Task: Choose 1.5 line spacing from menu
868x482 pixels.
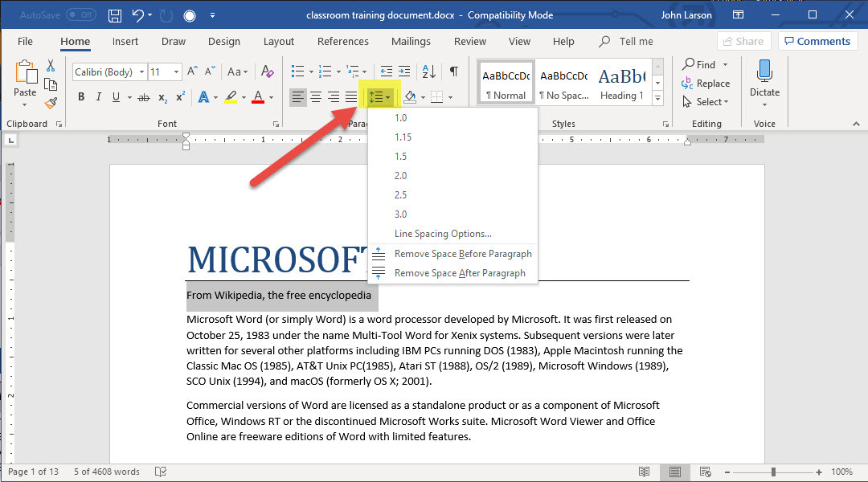Action: [400, 157]
